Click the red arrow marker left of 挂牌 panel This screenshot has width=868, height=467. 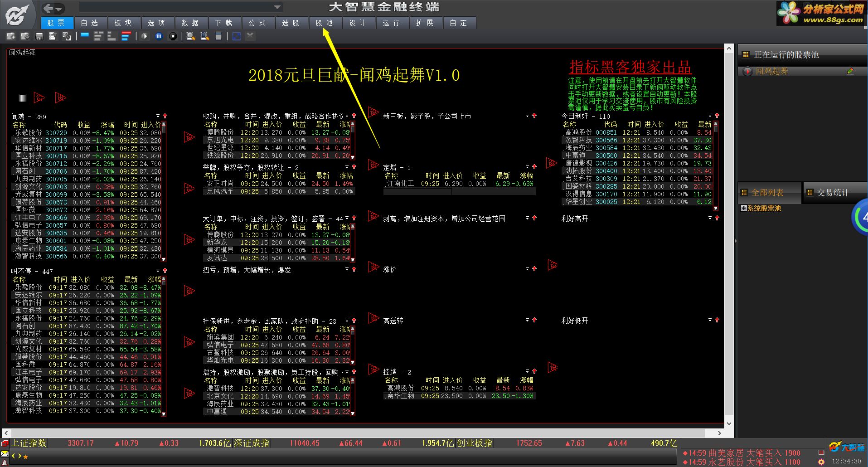[373, 369]
